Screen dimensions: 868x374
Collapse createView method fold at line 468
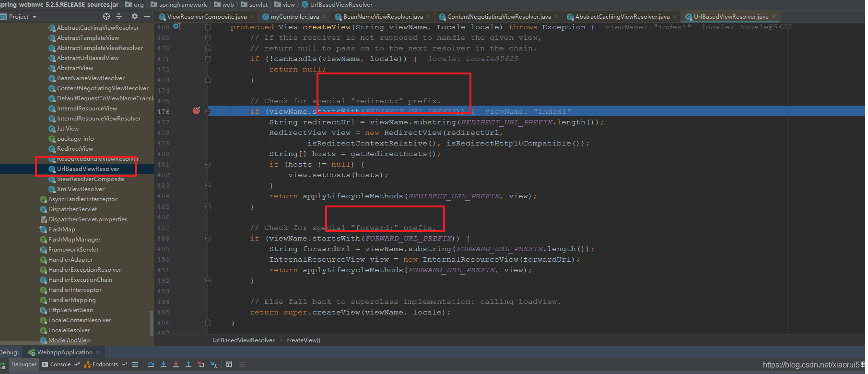(x=208, y=27)
